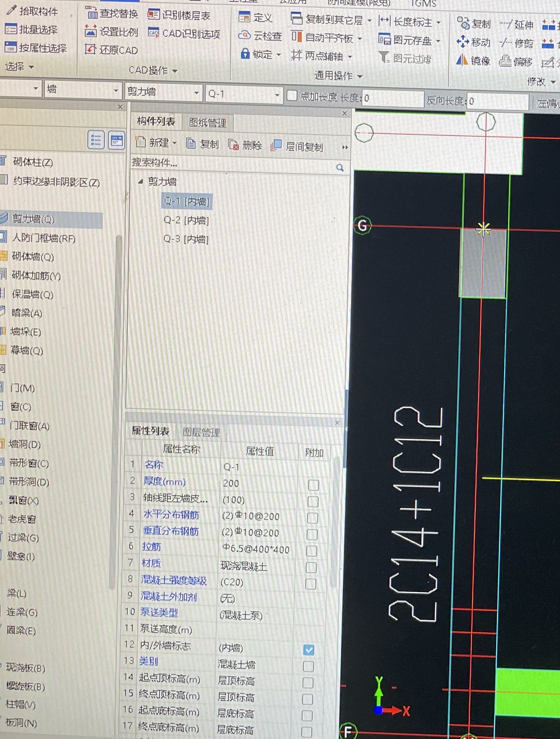Click the 设置比例 set scale tool
This screenshot has width=560, height=739.
coord(112,32)
